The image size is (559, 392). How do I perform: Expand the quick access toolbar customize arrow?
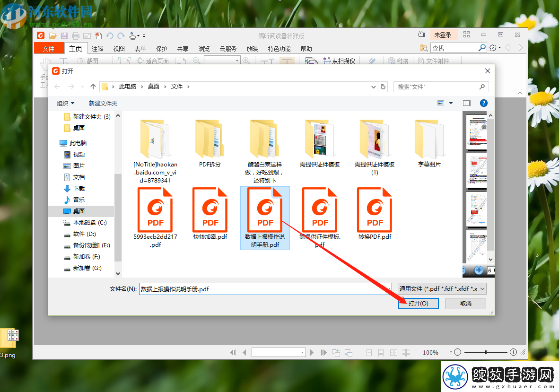pyautogui.click(x=144, y=35)
